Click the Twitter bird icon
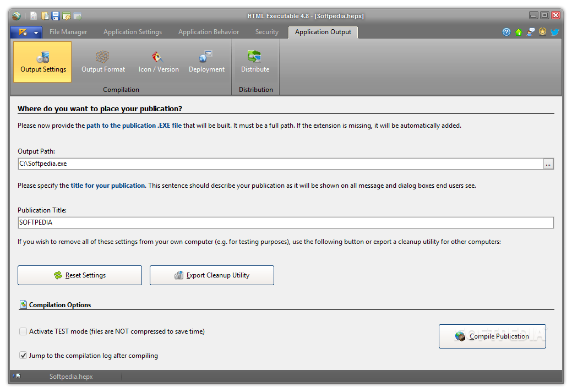Viewport: 572px width, 392px height. [x=555, y=32]
